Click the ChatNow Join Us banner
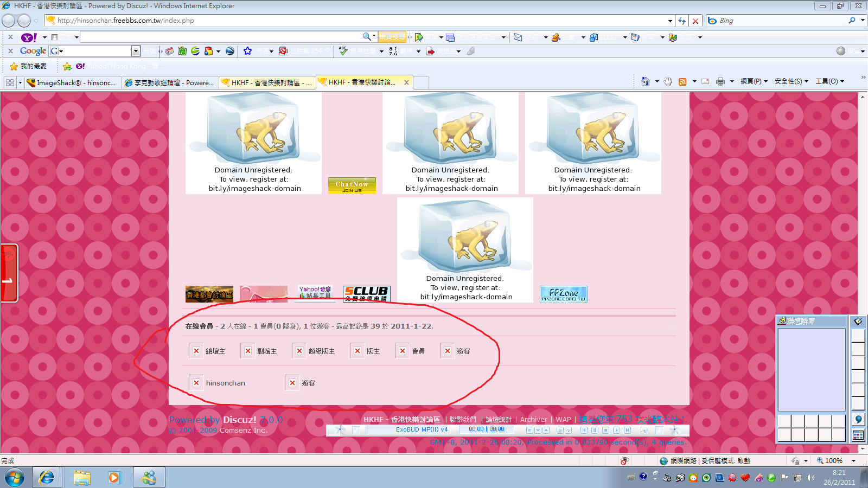This screenshot has width=868, height=488. [352, 186]
